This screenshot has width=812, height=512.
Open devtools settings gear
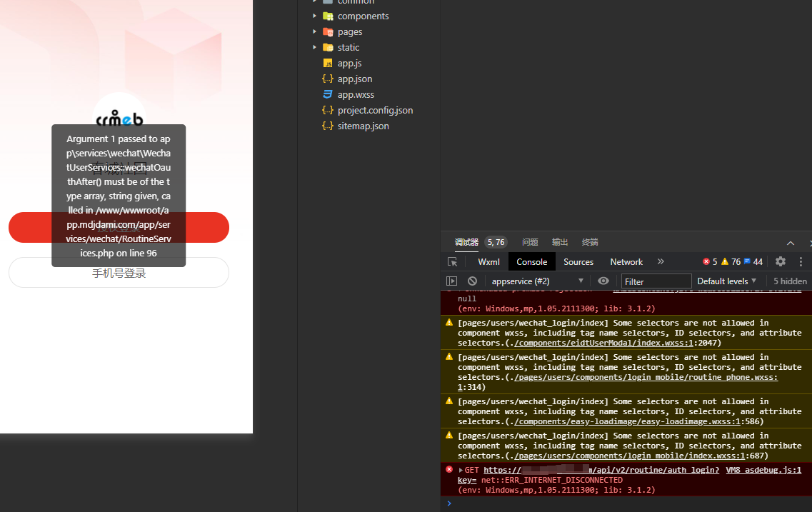[x=781, y=261]
